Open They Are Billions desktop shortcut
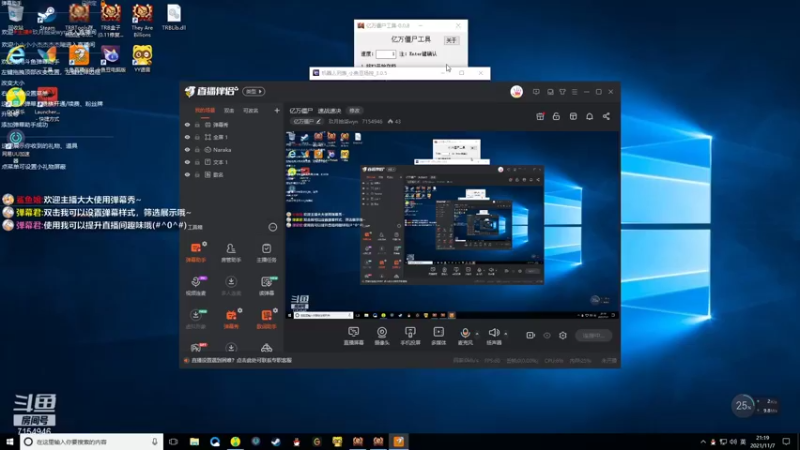The width and height of the screenshot is (800, 450). point(142,19)
